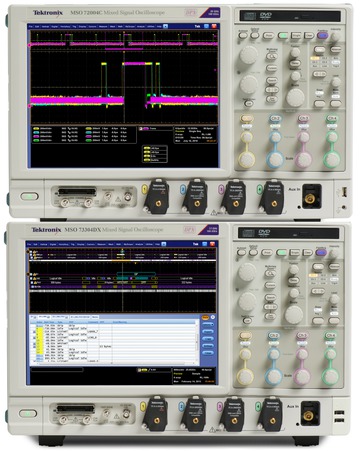Select horizontal Resolution knob on MSO 72004C
360x451 pixels.
tap(295, 76)
